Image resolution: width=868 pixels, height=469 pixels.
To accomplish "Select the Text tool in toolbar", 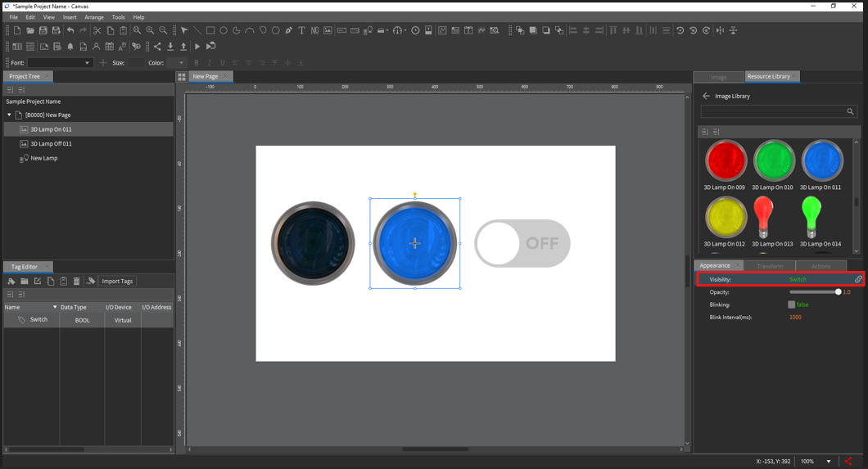I will click(x=301, y=30).
